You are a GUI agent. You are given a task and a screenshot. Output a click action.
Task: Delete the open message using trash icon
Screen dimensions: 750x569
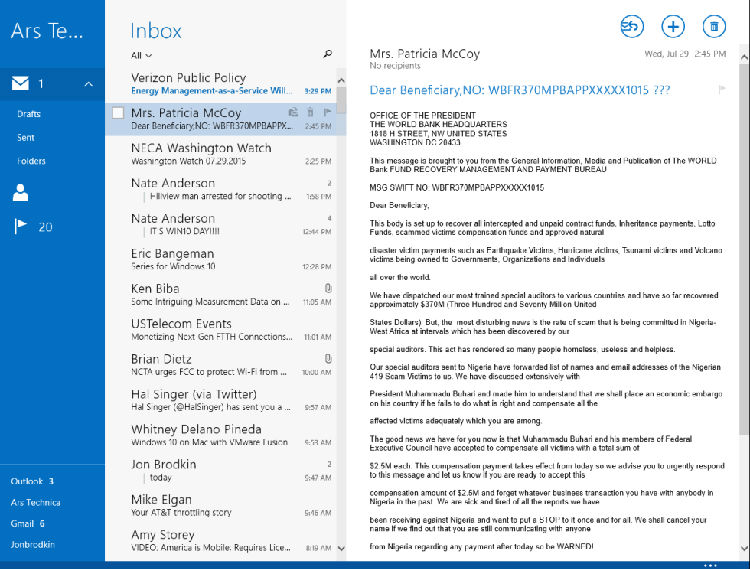pos(714,27)
